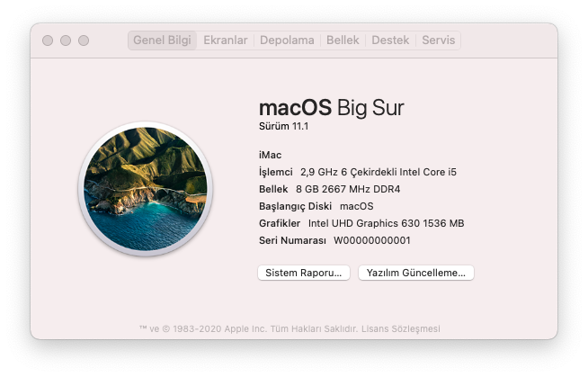Click the macOS Big Sur wallpaper icon
Viewport: 588px width, 377px height.
[x=145, y=189]
